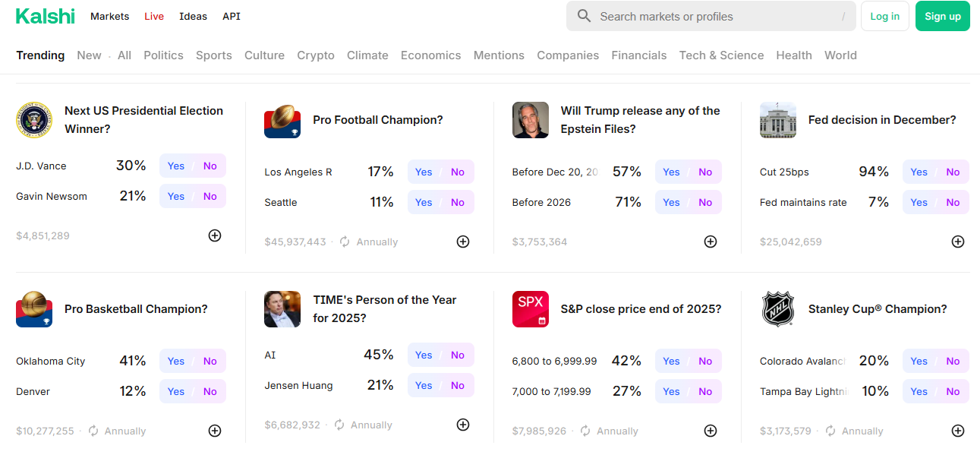Click the SPX market icon
Viewport: 980px width, 455px height.
tap(531, 309)
